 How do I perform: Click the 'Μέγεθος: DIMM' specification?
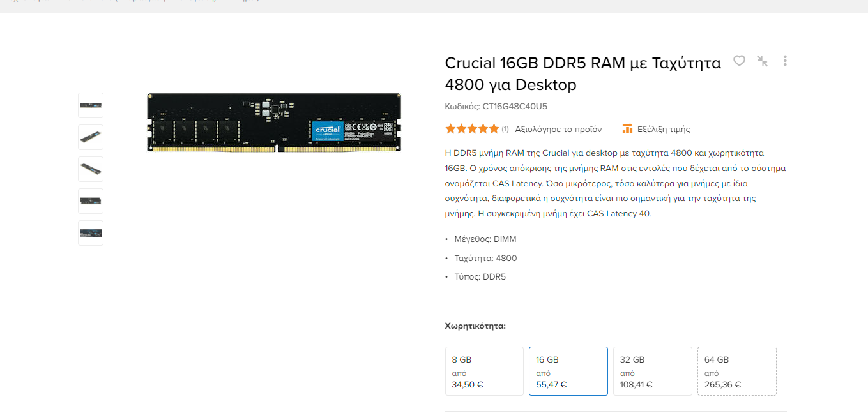pyautogui.click(x=485, y=239)
